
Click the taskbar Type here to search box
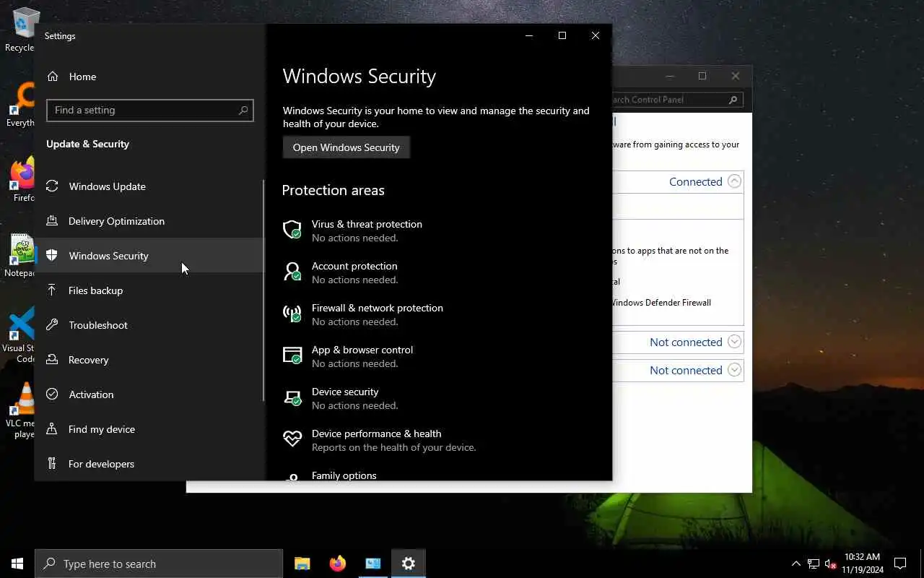coord(159,564)
